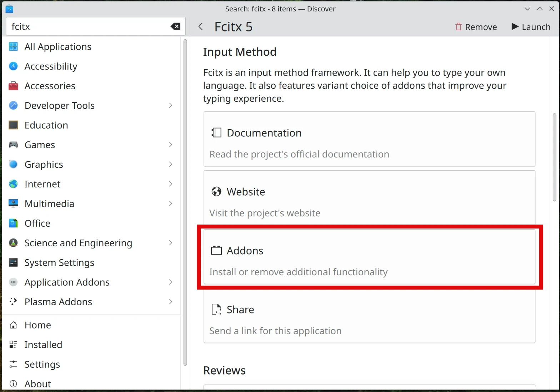Click the Home house icon
The width and height of the screenshot is (560, 392).
[x=13, y=325]
